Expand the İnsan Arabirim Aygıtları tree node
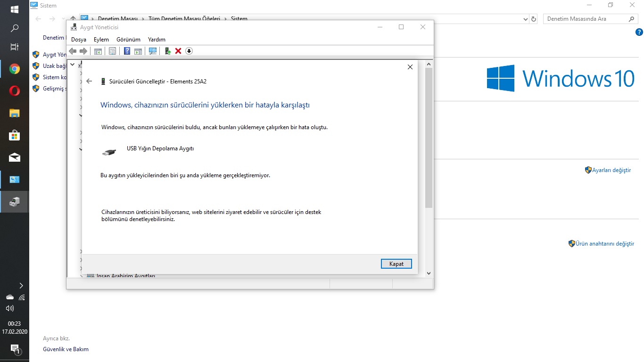 pos(81,276)
